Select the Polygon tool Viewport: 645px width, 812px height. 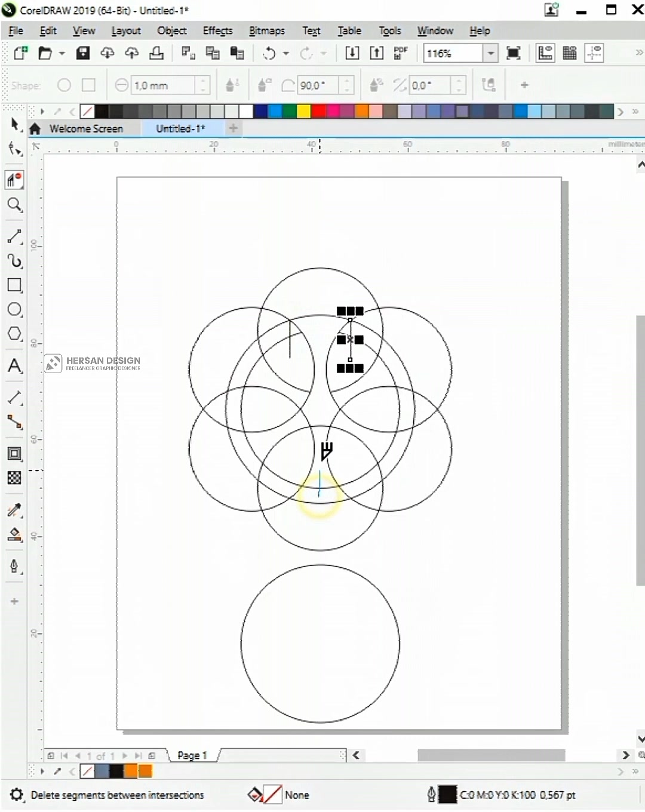[x=14, y=334]
